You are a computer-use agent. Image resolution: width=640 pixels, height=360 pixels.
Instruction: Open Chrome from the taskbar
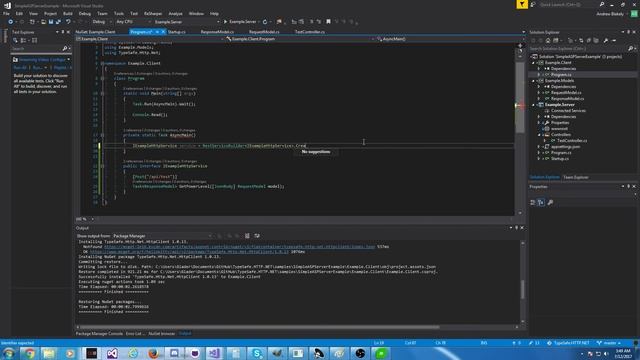tap(29, 353)
